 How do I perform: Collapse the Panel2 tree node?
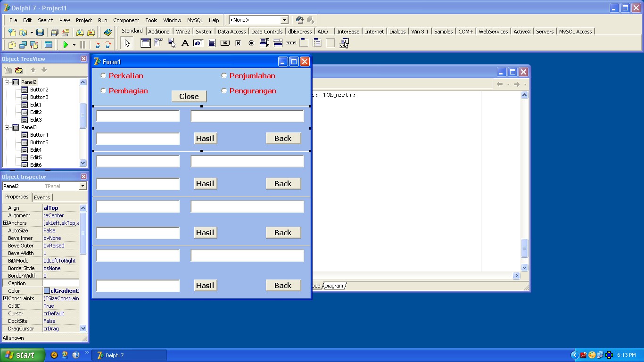7,82
